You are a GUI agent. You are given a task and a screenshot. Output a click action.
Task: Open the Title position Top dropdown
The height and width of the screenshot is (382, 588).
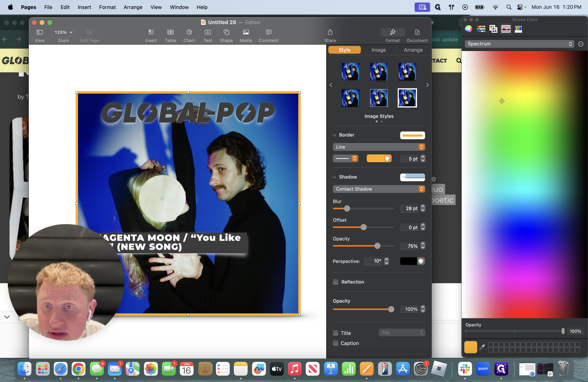click(402, 333)
